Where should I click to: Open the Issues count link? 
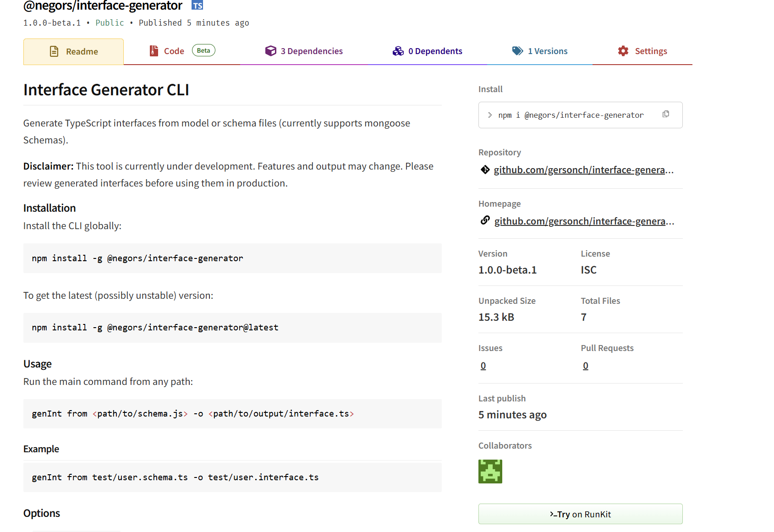pos(483,366)
